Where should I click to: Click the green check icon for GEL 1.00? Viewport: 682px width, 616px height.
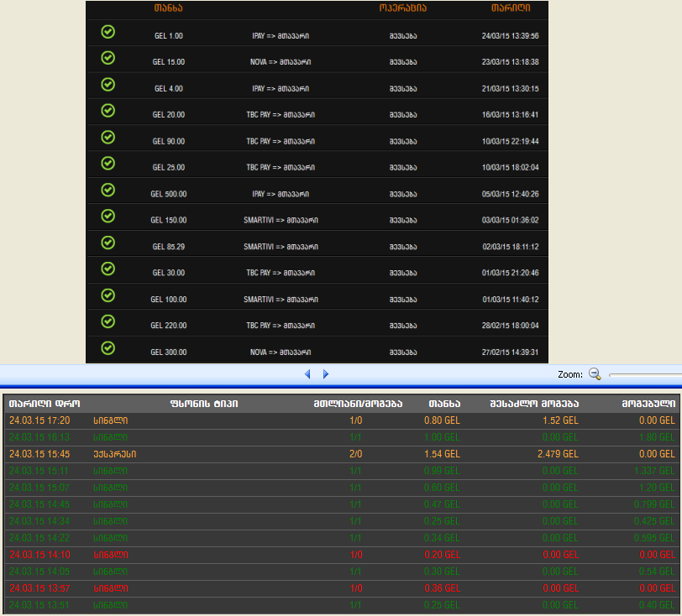(108, 32)
